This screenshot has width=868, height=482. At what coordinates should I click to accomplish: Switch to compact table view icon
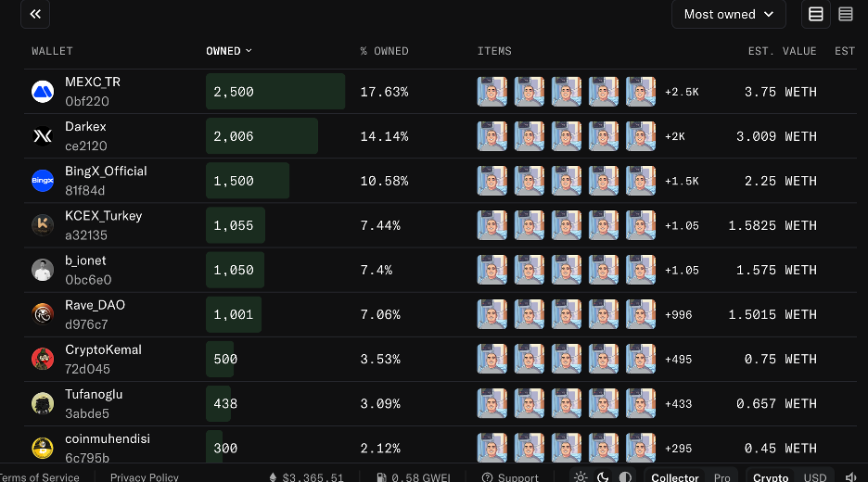[x=846, y=14]
